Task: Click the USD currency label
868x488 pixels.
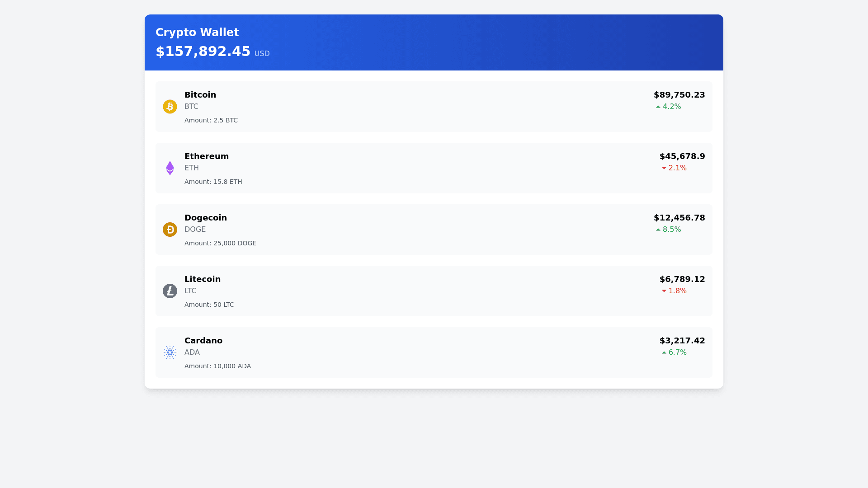Action: (x=262, y=54)
